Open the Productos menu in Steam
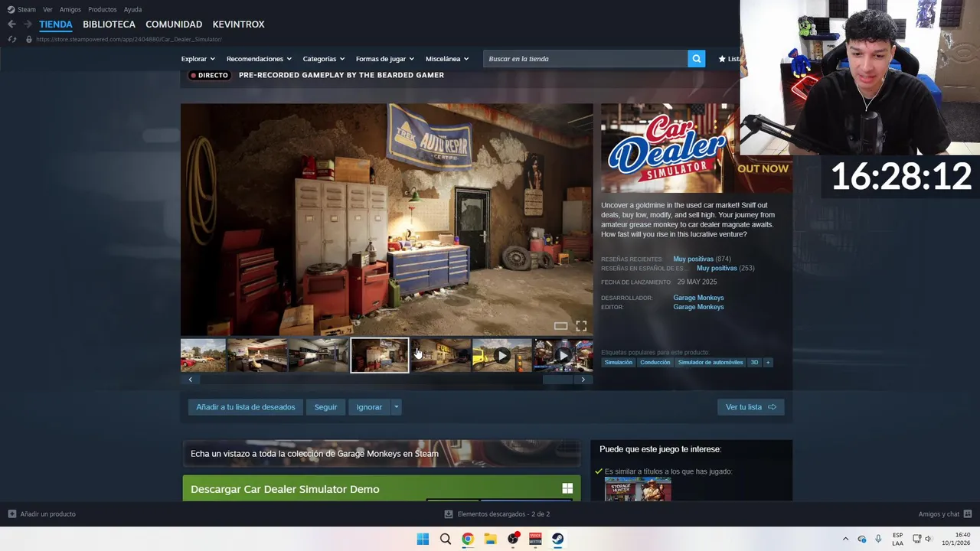The width and height of the screenshot is (980, 551). pyautogui.click(x=103, y=9)
